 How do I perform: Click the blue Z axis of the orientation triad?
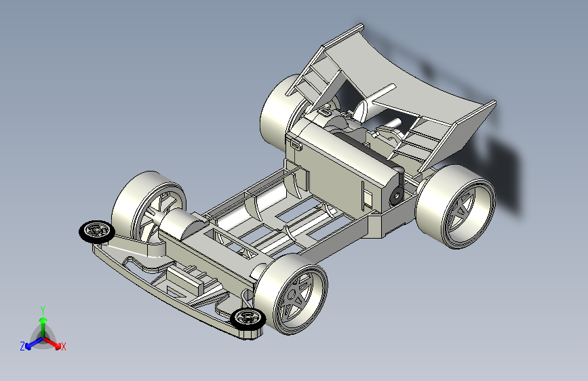[x=34, y=344]
